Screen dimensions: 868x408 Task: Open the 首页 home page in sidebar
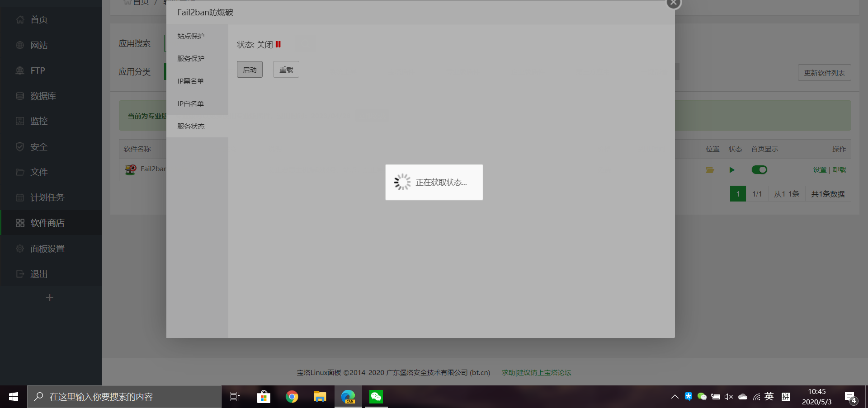click(x=39, y=19)
